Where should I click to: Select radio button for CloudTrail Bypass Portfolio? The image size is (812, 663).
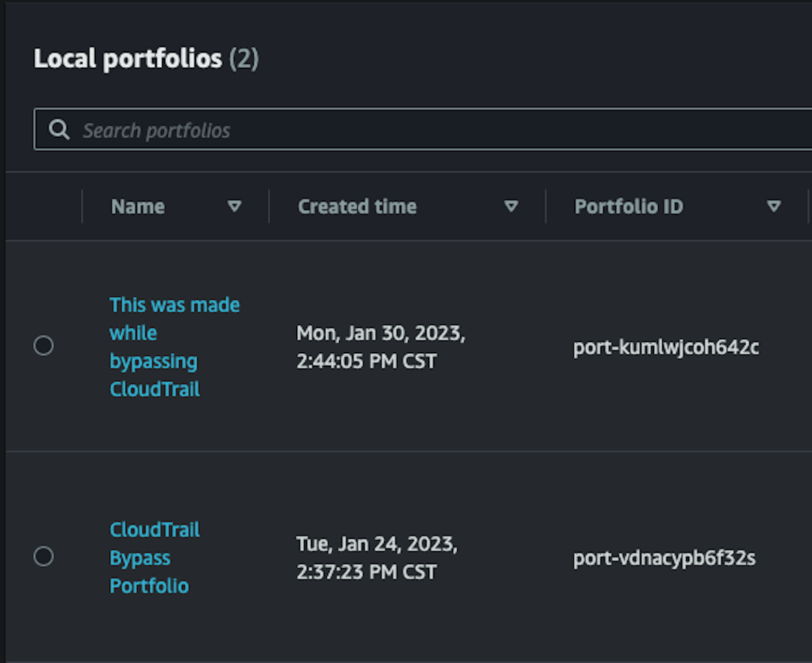(44, 557)
